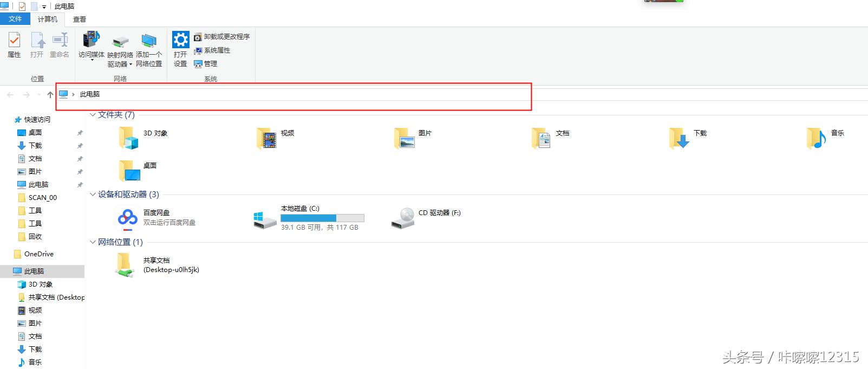The width and height of the screenshot is (868, 369).
Task: Select the Baidu Netdisk (百度网盘) icon
Action: (128, 218)
